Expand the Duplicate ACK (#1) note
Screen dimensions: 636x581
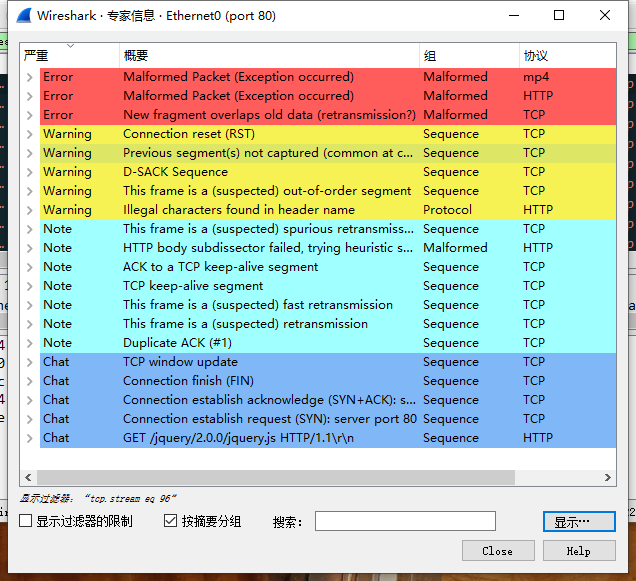[30, 343]
